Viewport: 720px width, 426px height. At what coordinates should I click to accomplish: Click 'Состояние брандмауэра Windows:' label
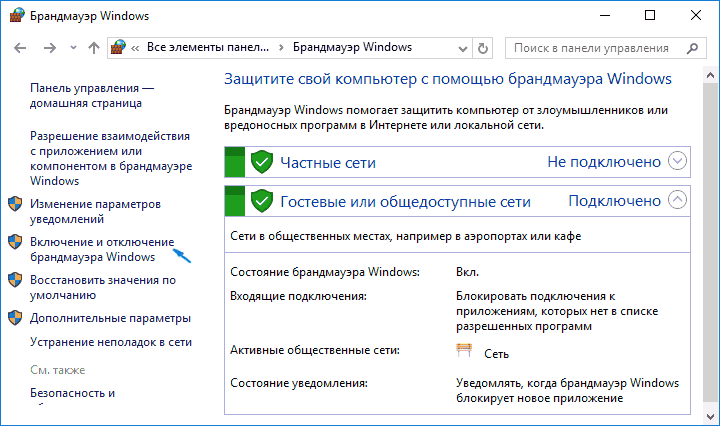tap(325, 272)
